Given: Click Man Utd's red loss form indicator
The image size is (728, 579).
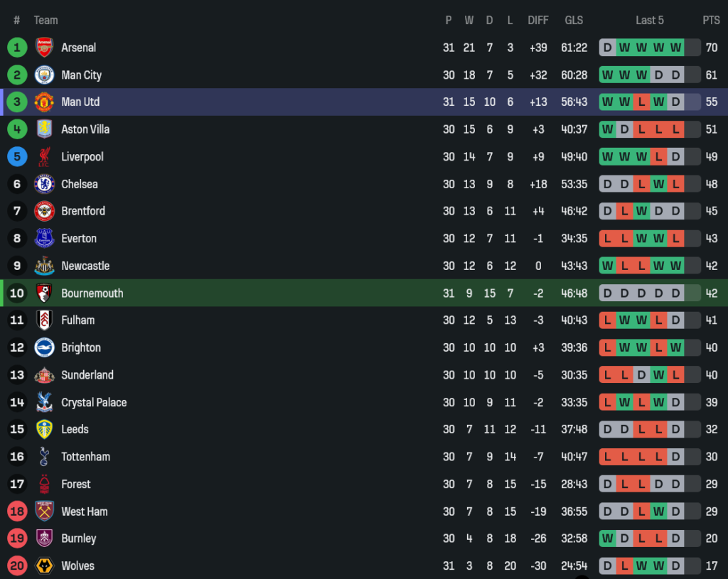Looking at the screenshot, I should tap(641, 102).
